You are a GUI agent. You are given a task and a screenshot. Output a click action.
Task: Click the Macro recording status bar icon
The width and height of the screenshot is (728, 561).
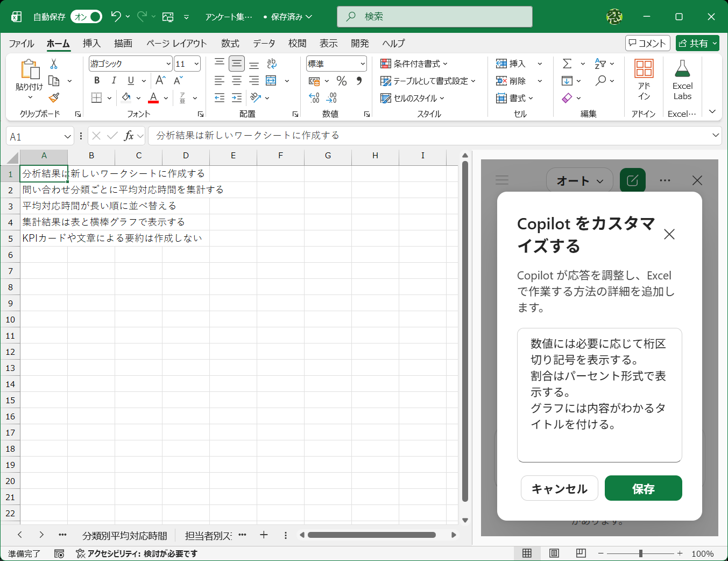point(59,553)
